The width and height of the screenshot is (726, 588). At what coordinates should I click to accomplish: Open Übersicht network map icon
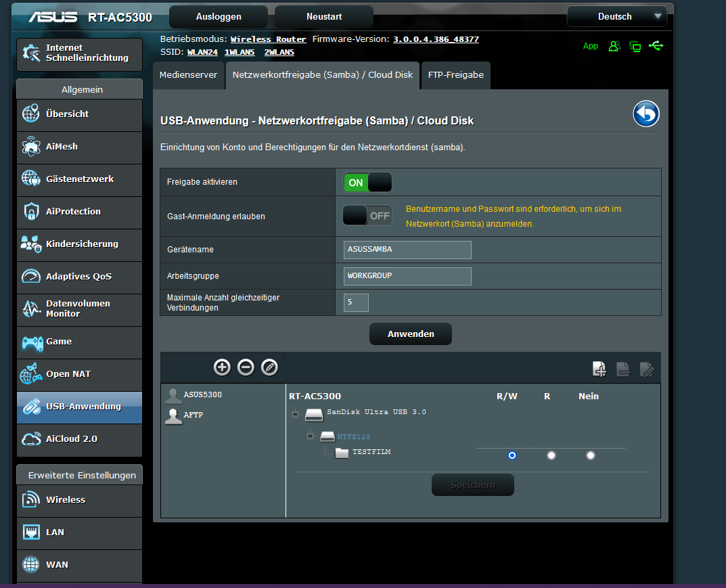point(31,114)
